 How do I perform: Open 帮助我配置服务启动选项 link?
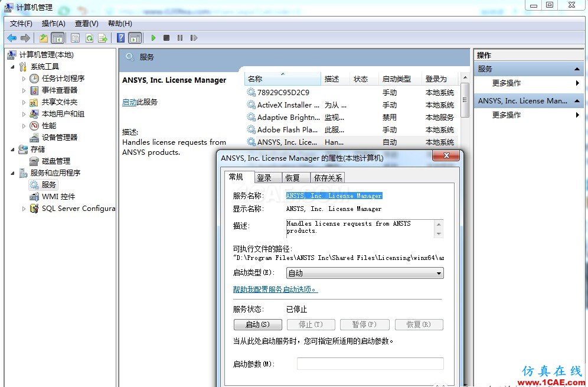click(x=275, y=290)
